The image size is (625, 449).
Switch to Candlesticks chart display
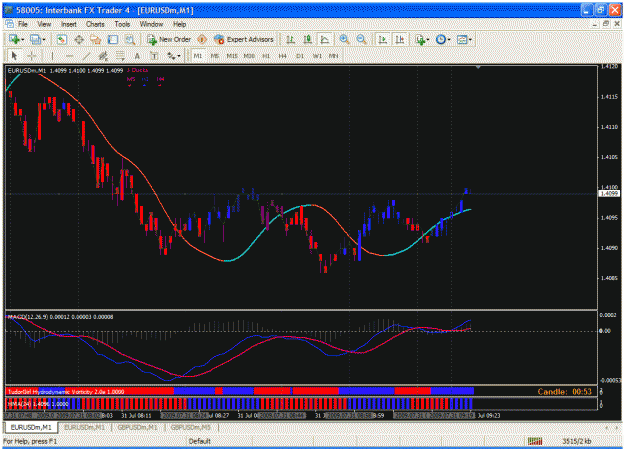[307, 39]
